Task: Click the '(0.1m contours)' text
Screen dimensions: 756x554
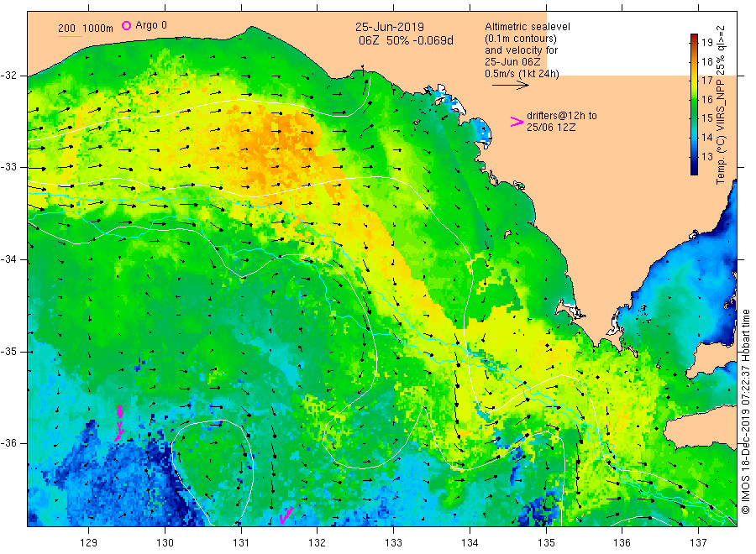Action: 521,39
